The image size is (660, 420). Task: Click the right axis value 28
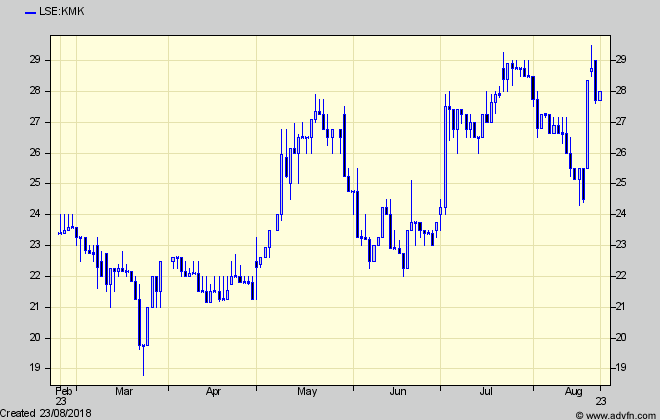[x=620, y=90]
